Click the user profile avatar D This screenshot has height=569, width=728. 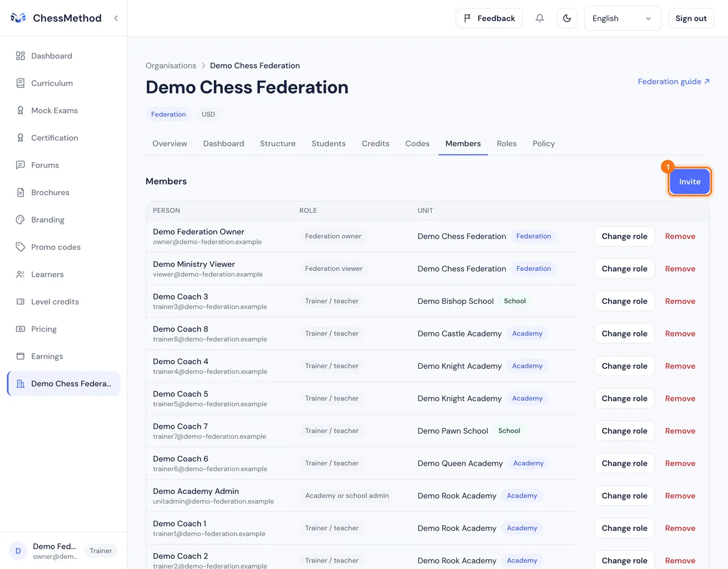[18, 551]
